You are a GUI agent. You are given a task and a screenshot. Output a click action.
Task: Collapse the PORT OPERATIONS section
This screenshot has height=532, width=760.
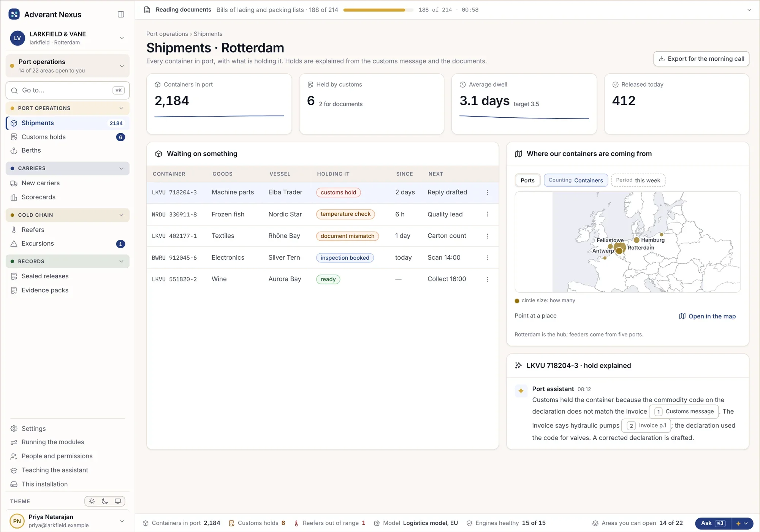pyautogui.click(x=68, y=109)
